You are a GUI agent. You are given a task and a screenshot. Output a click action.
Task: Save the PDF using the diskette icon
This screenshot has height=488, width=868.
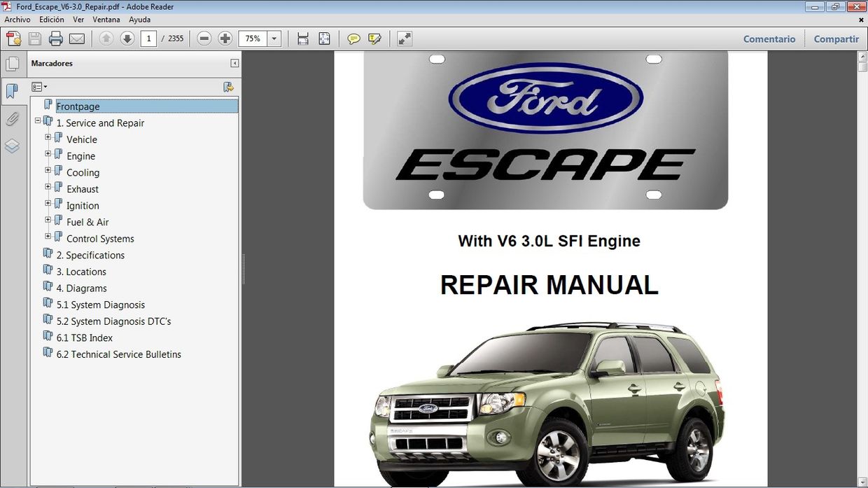[34, 39]
